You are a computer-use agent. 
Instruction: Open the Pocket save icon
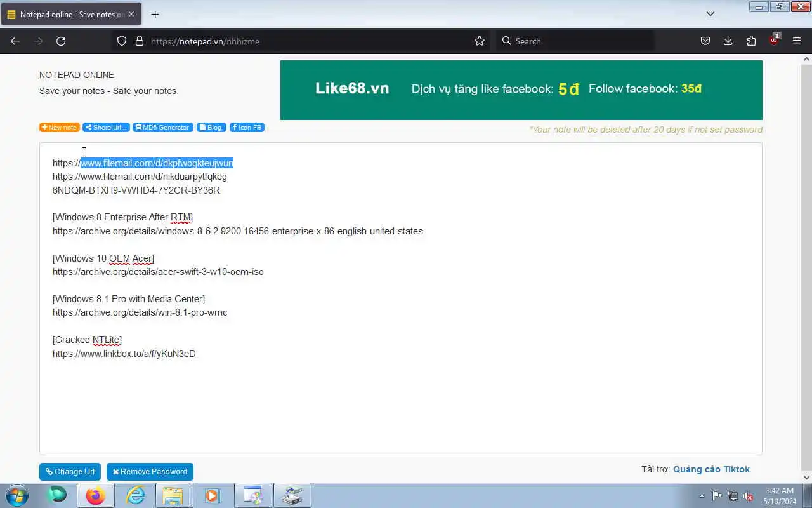click(705, 41)
